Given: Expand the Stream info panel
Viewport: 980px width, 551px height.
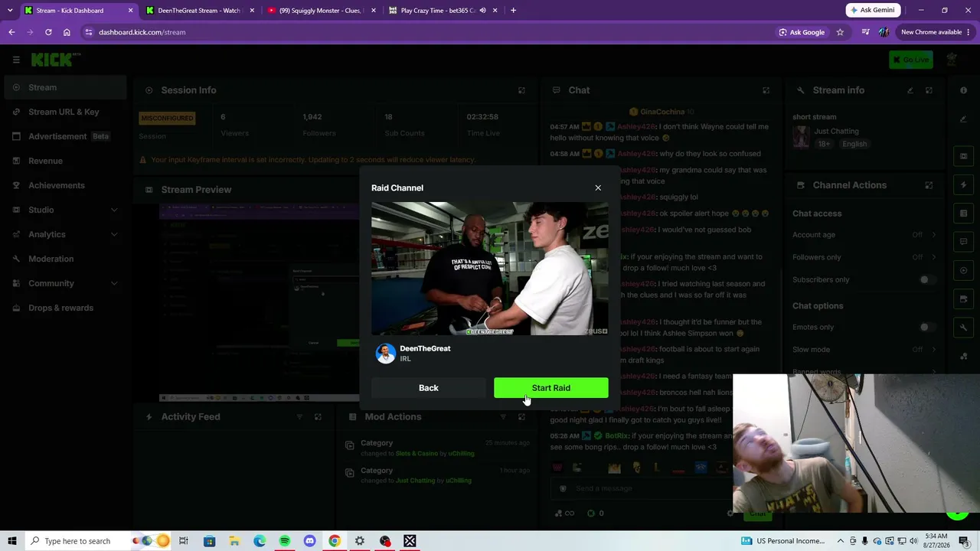Looking at the screenshot, I should (929, 90).
